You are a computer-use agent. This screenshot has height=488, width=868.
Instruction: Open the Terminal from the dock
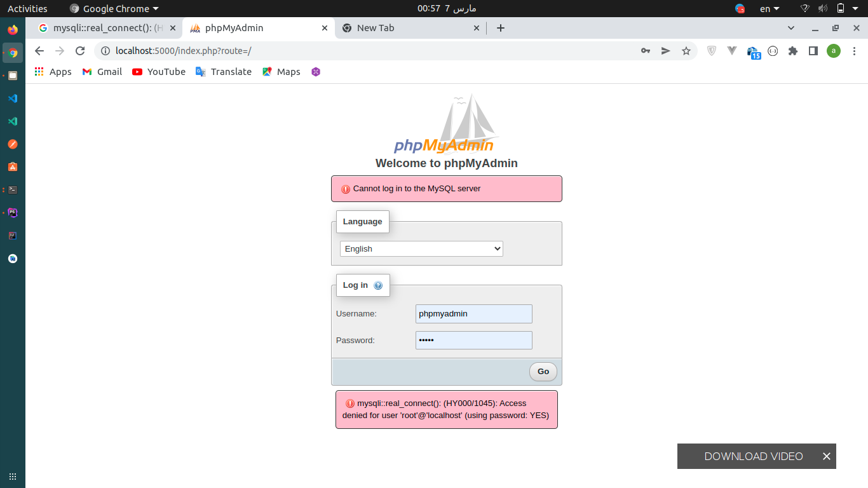pos(13,190)
